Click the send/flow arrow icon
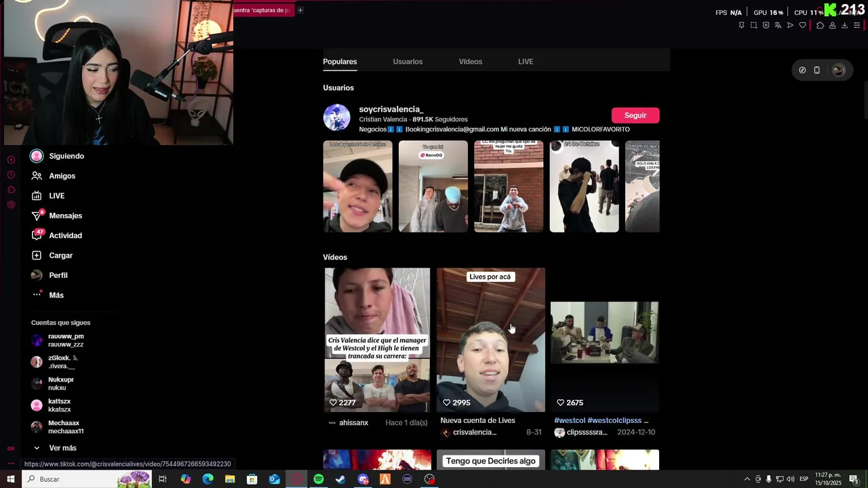Viewport: 868px width, 488px height. coord(790,25)
